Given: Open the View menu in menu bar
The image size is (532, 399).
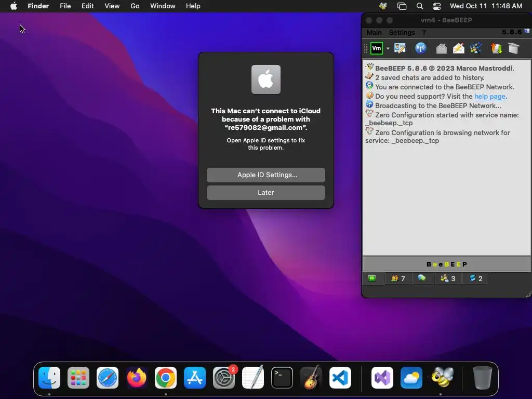Looking at the screenshot, I should tap(112, 6).
